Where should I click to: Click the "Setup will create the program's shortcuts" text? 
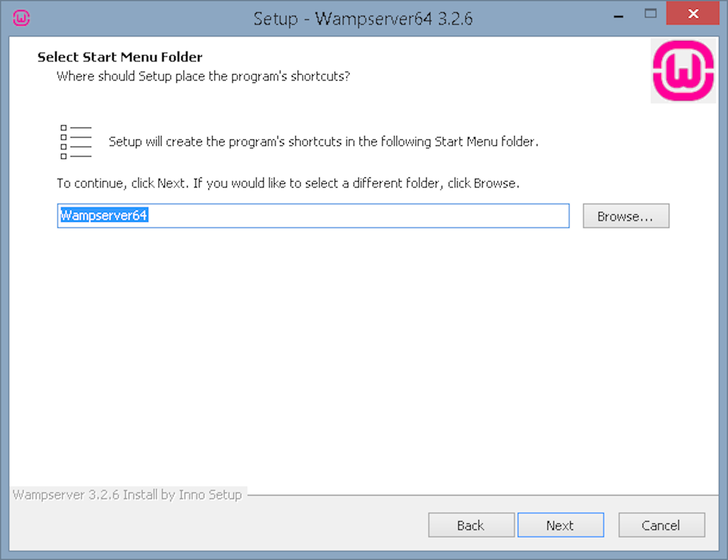point(324,142)
